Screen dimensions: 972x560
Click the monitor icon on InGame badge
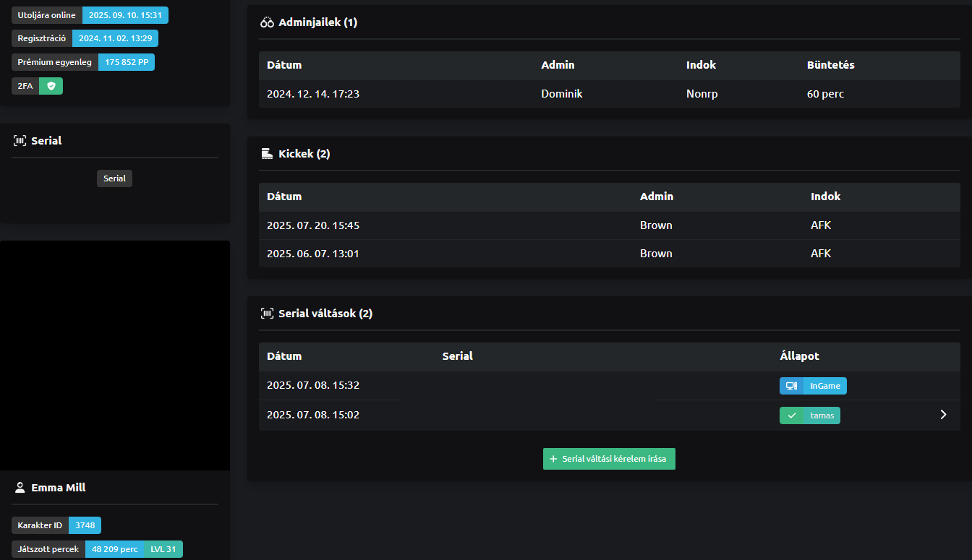[791, 386]
